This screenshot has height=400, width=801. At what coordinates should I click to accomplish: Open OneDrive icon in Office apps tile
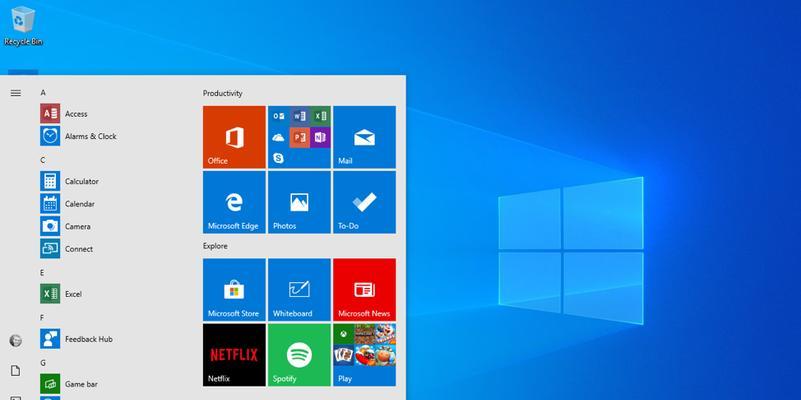point(278,137)
